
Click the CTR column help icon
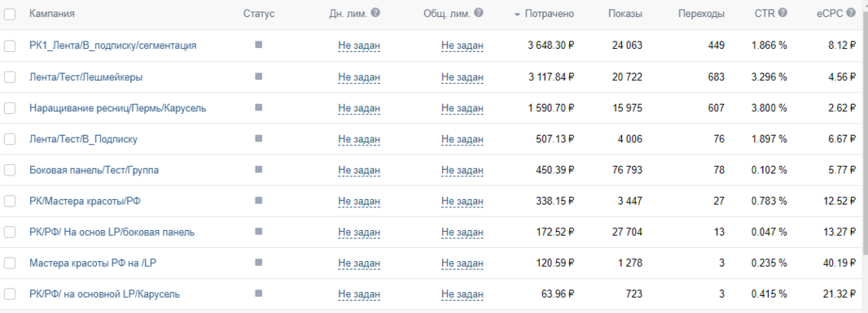point(783,13)
